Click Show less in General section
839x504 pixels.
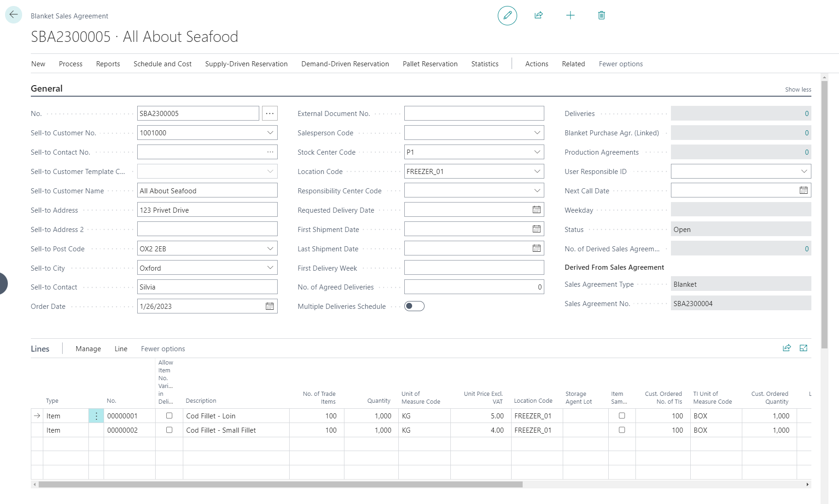[x=798, y=90]
